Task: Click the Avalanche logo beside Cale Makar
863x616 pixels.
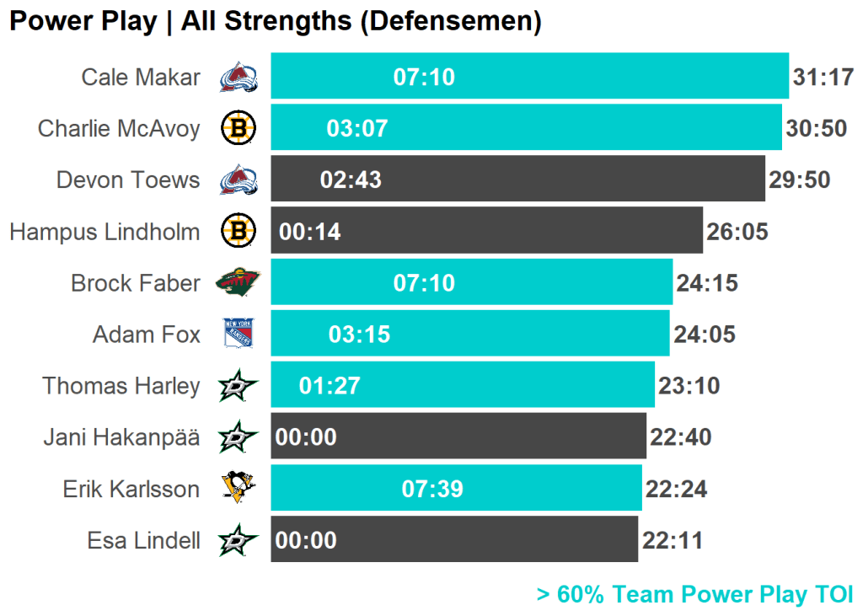Action: pos(239,78)
